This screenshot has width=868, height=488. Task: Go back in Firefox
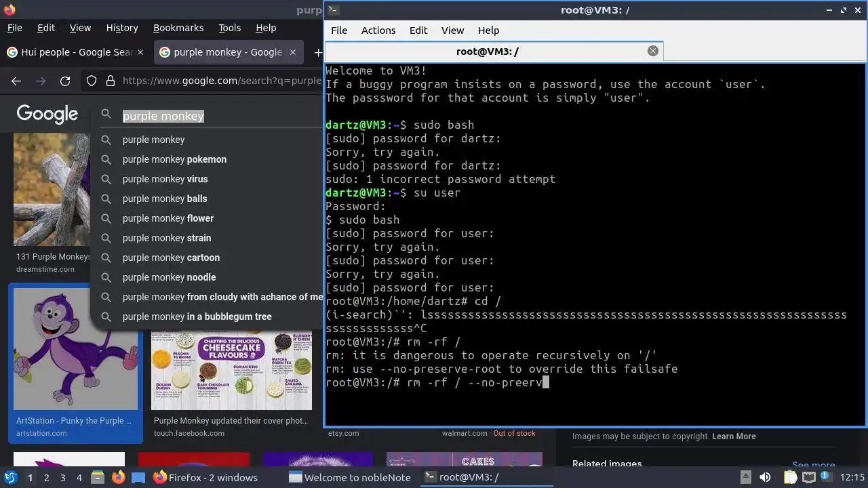(x=16, y=81)
